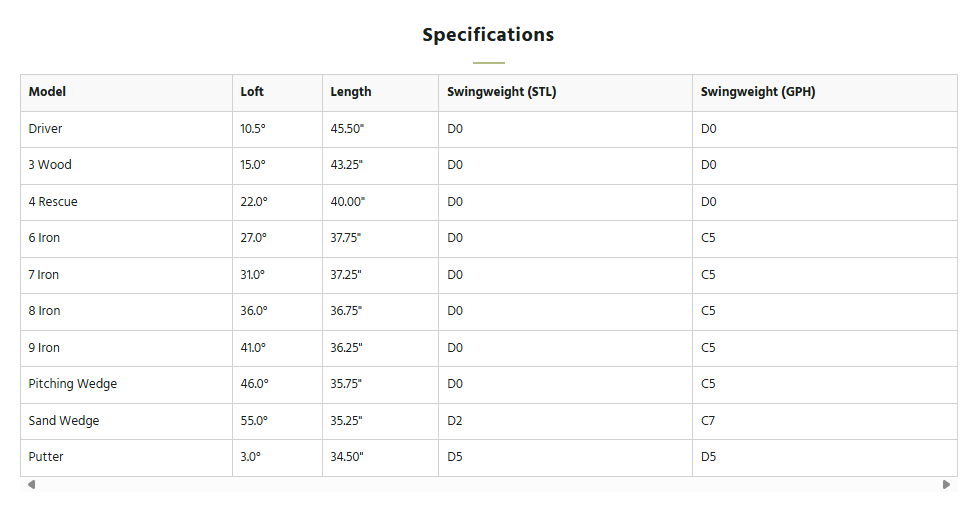Click the Swingweight (GPH) column header
The image size is (979, 508).
pos(824,92)
